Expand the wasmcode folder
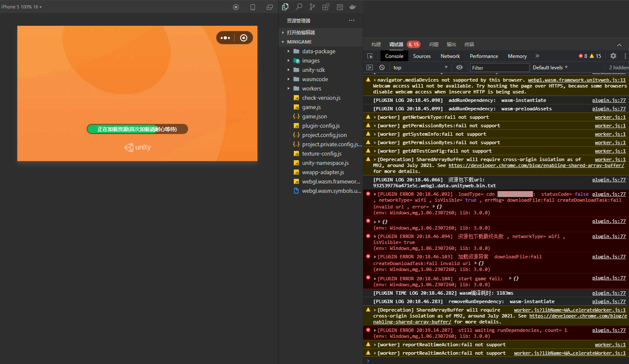629x364 pixels. point(320,79)
